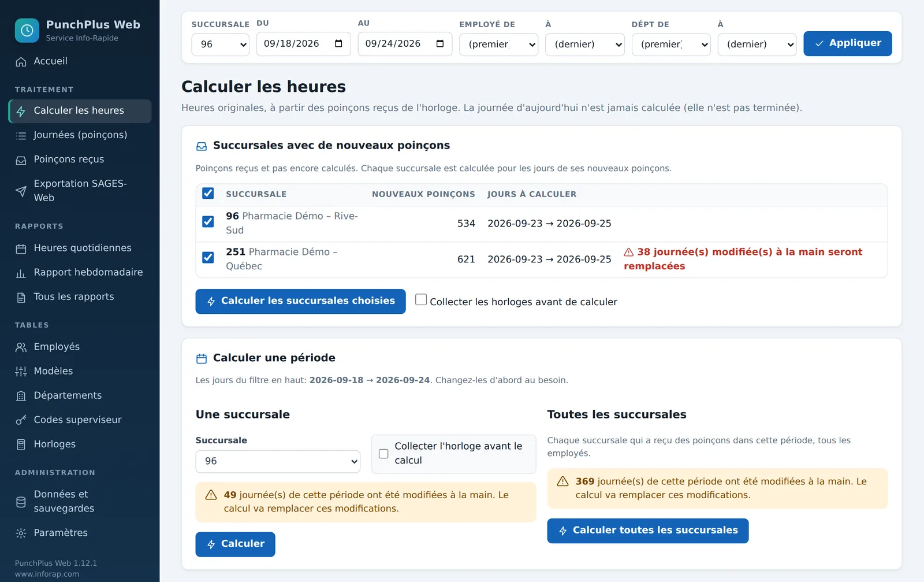
Task: Click Calculer les succursales choisies button
Action: [300, 301]
